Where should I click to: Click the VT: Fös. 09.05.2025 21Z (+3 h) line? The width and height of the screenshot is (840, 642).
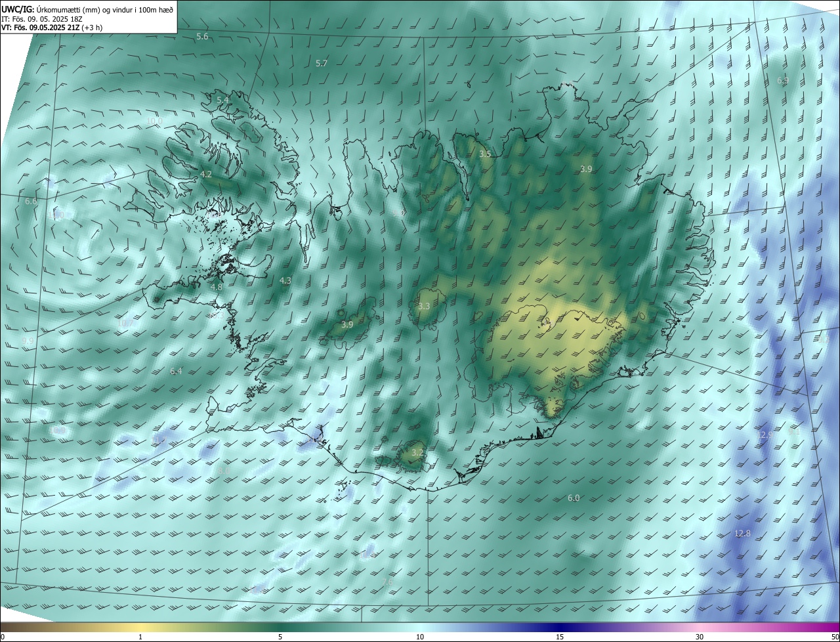52,28
